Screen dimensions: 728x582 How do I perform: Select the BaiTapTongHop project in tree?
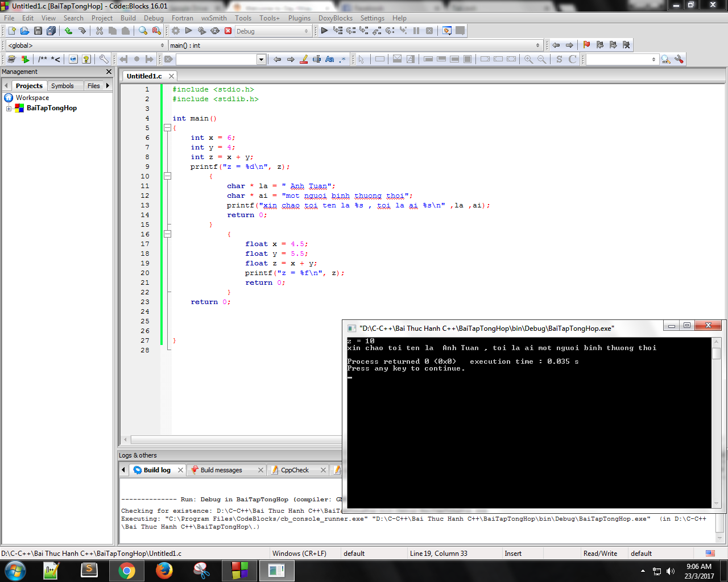[51, 108]
